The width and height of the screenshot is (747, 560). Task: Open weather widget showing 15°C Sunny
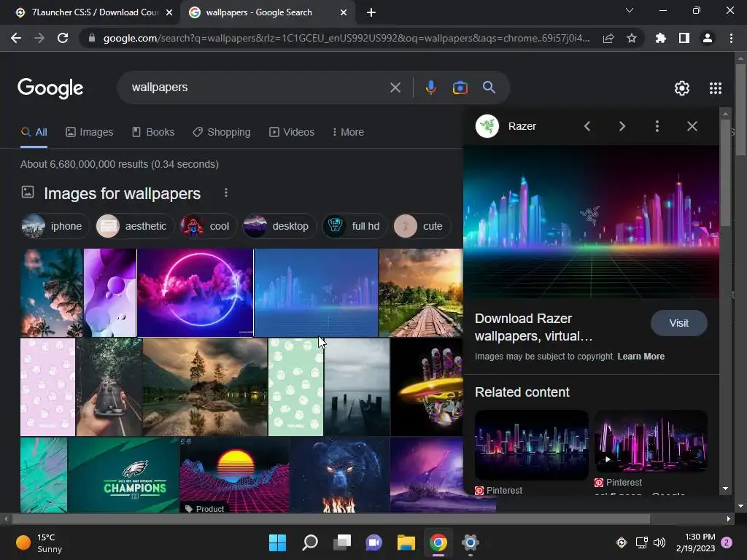[39, 542]
